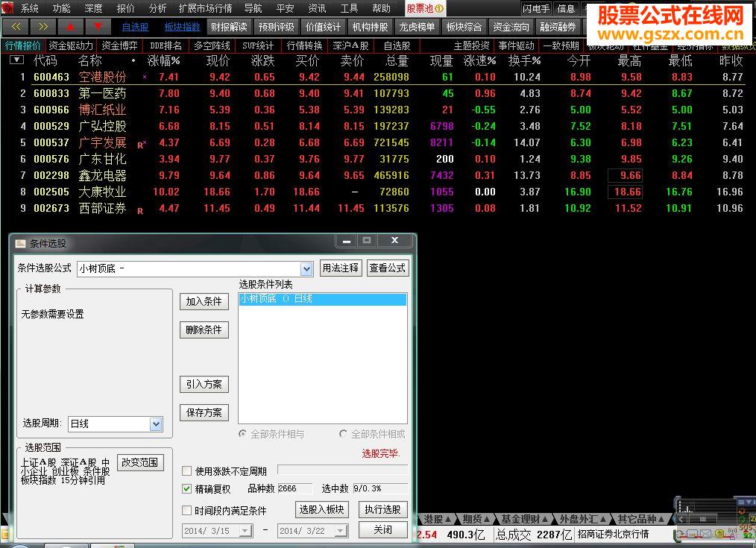Click the 用法注释 button

tap(341, 268)
